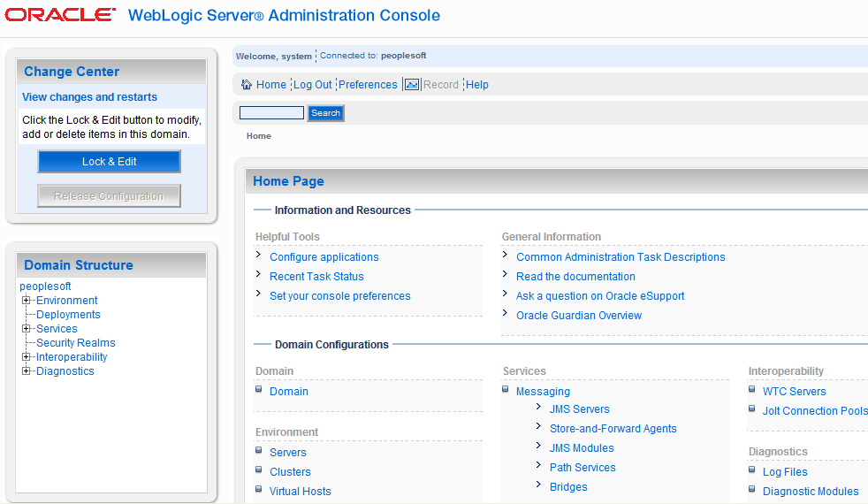Open Preferences from the toolbar
Viewport: 868px width, 504px height.
pyautogui.click(x=368, y=85)
